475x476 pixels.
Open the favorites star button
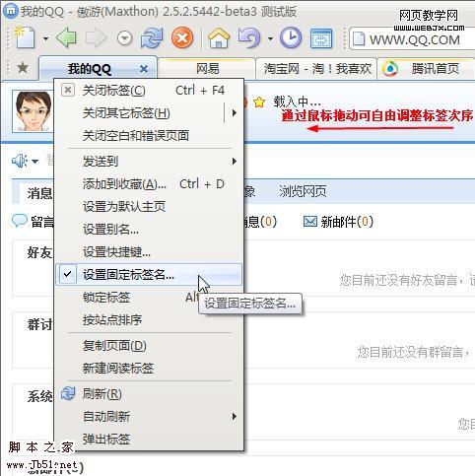tap(23, 68)
